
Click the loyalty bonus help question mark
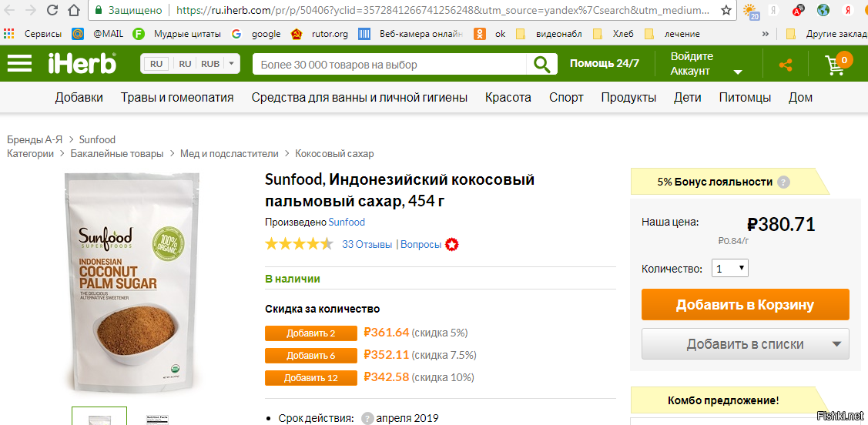[783, 182]
